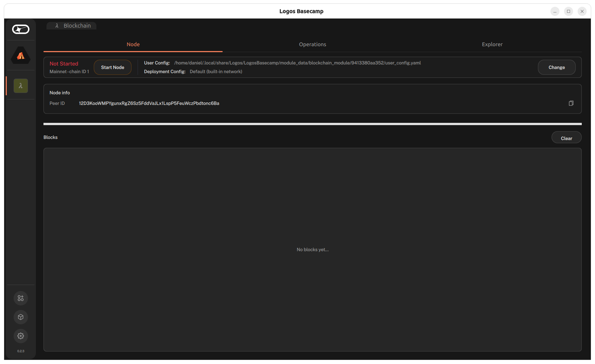Select the Blockchain tab at top
This screenshot has height=364, width=595.
[71, 26]
